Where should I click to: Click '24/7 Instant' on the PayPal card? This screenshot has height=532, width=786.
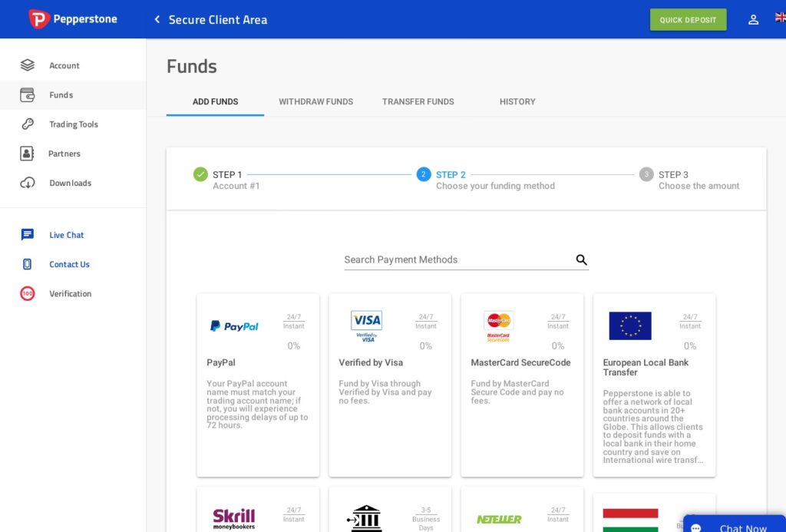click(294, 322)
